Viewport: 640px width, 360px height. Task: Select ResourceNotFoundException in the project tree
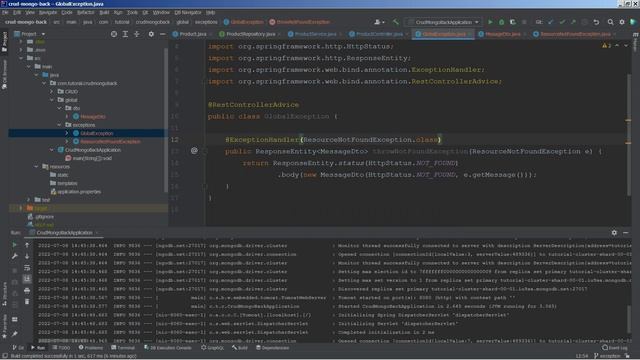pos(110,142)
